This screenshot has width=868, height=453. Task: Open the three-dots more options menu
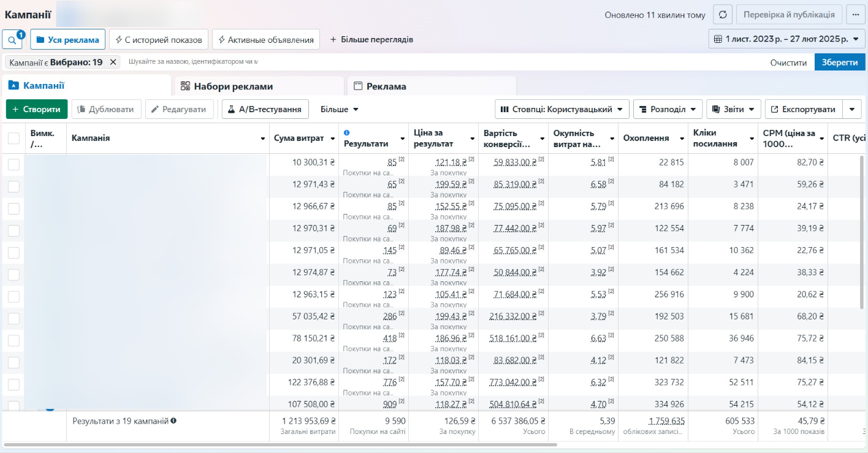855,15
